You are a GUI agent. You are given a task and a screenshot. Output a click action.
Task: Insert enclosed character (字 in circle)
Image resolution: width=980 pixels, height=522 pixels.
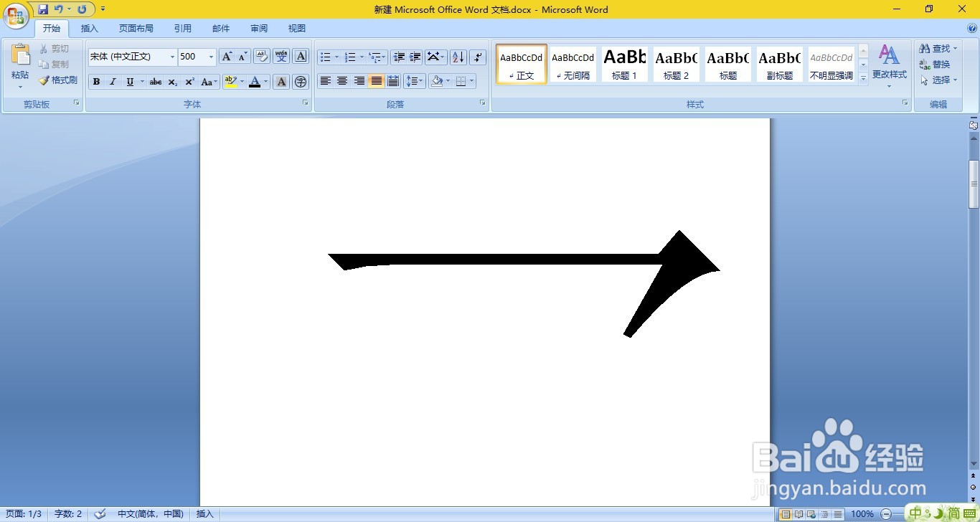pos(301,82)
